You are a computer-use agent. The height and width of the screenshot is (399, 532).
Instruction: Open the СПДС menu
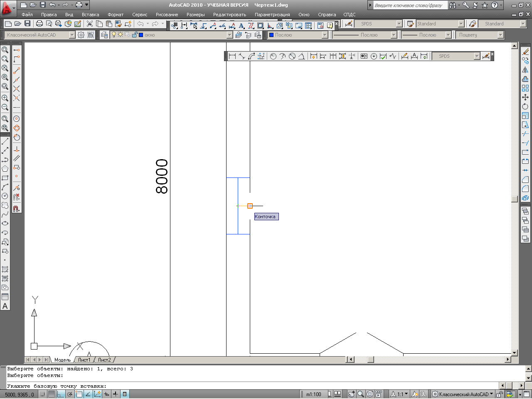coord(350,15)
